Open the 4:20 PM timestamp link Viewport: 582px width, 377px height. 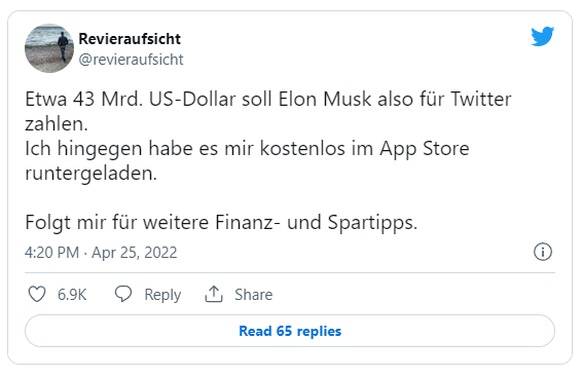point(52,252)
